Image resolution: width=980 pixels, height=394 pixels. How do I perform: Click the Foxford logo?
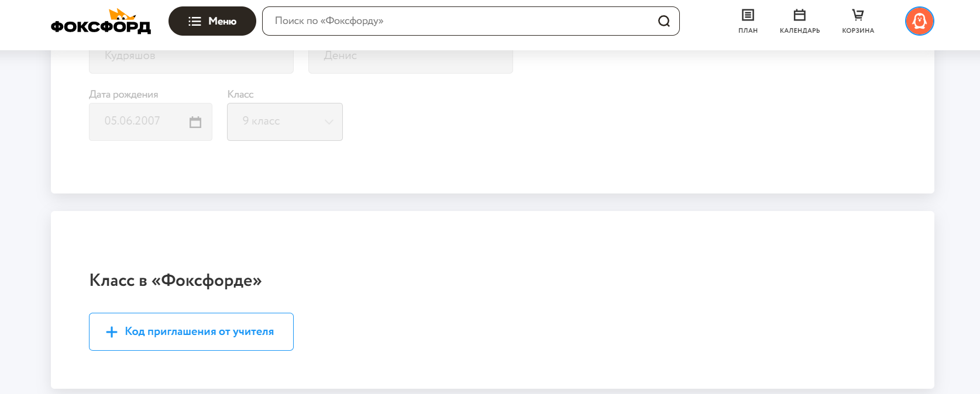tap(101, 22)
